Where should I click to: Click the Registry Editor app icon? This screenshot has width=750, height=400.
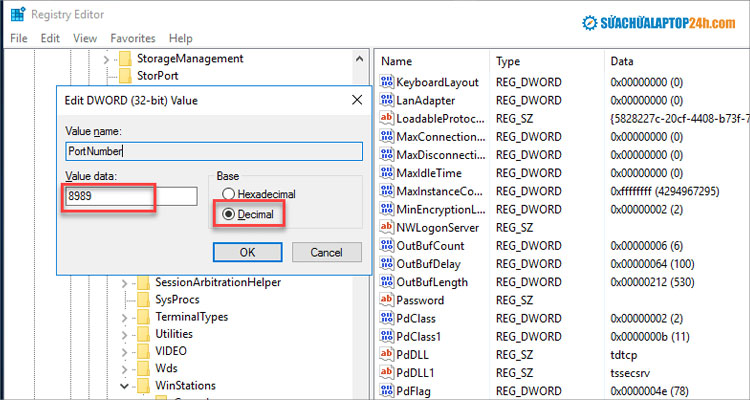pos(17,14)
